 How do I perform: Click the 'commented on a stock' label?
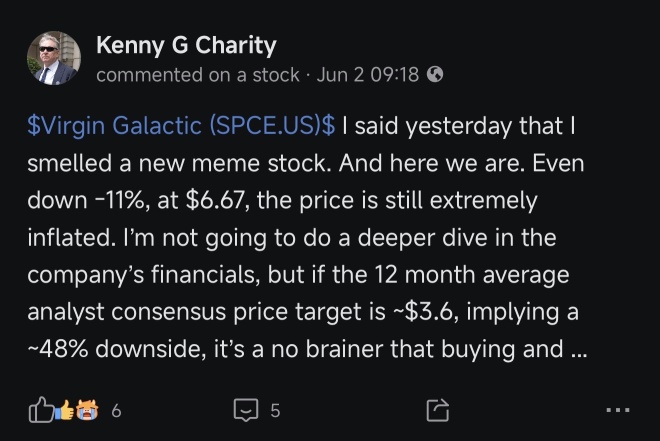[x=198, y=75]
